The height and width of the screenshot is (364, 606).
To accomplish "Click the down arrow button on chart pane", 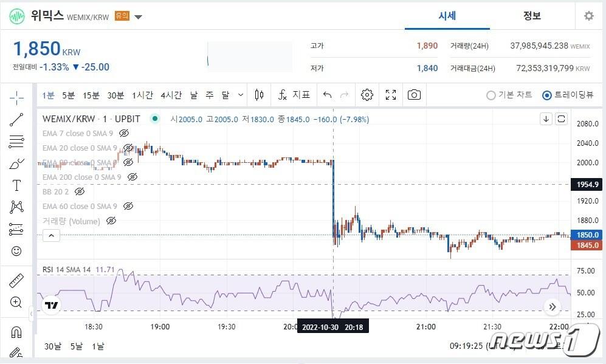I will click(x=546, y=118).
